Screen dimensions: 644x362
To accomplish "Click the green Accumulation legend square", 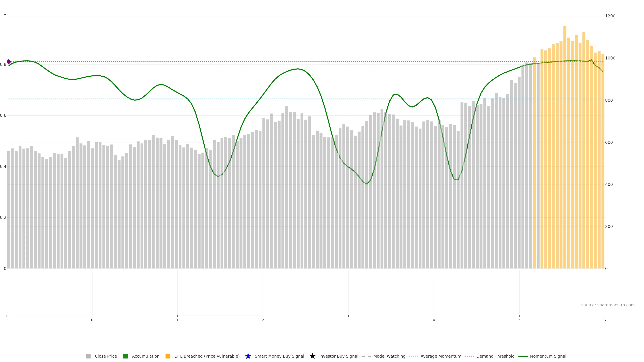I will (125, 356).
